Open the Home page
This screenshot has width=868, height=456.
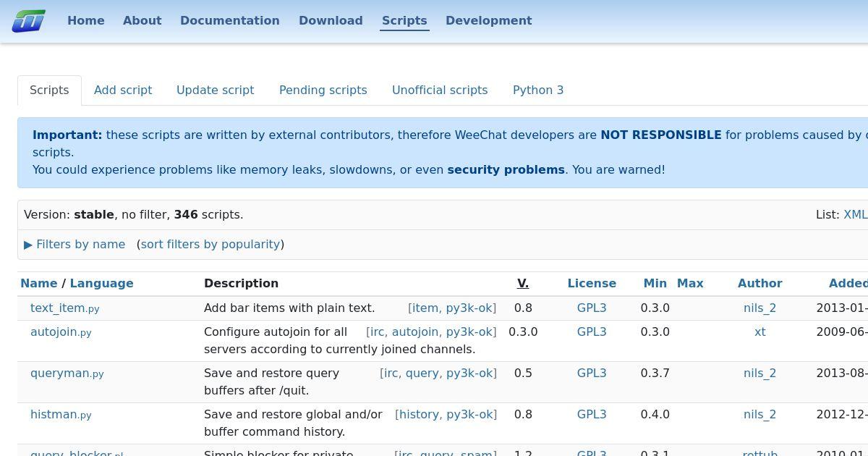(x=86, y=21)
